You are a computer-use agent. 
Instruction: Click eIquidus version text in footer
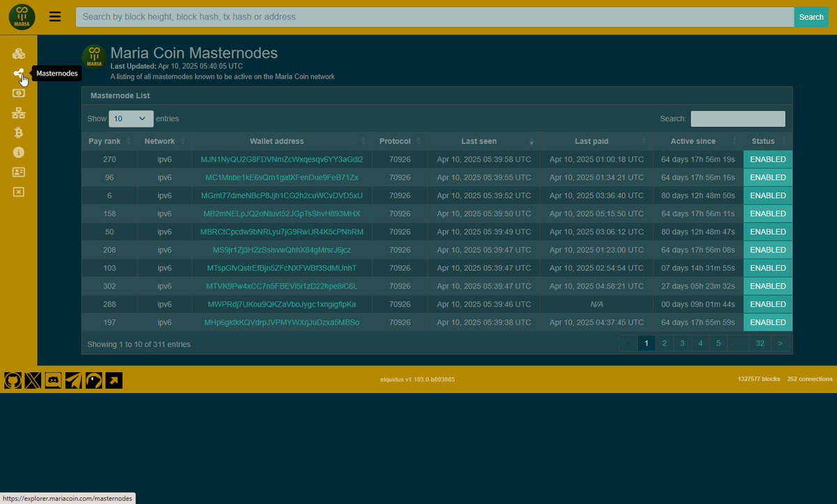[418, 380]
